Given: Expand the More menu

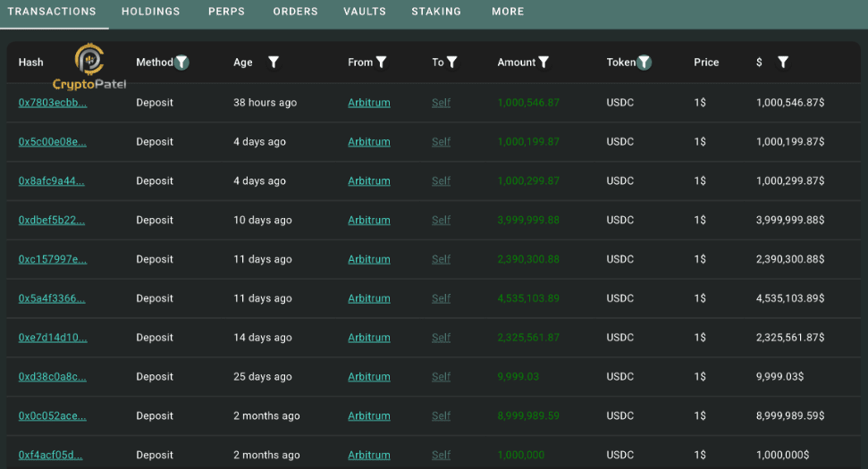Looking at the screenshot, I should pyautogui.click(x=508, y=12).
